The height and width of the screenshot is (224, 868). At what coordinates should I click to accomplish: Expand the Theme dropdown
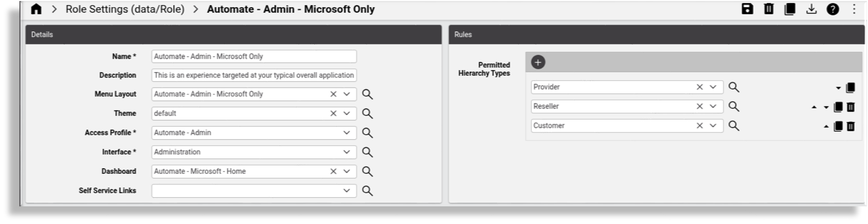click(347, 114)
